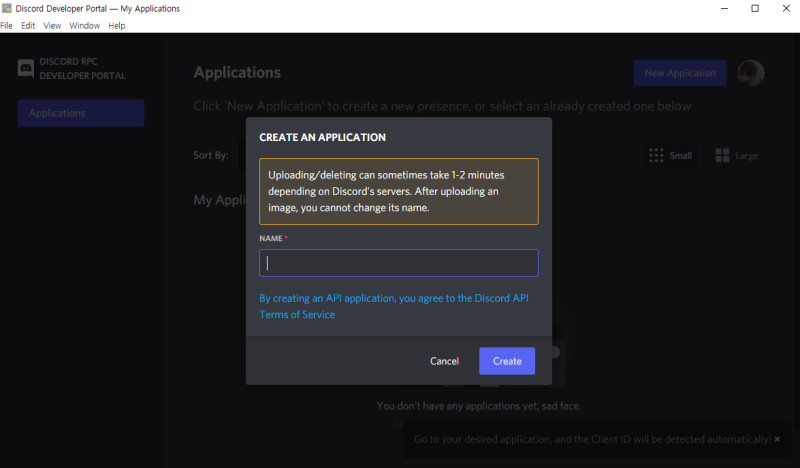Select Applications in the sidebar
Viewport: 800px width, 468px height.
[x=81, y=113]
